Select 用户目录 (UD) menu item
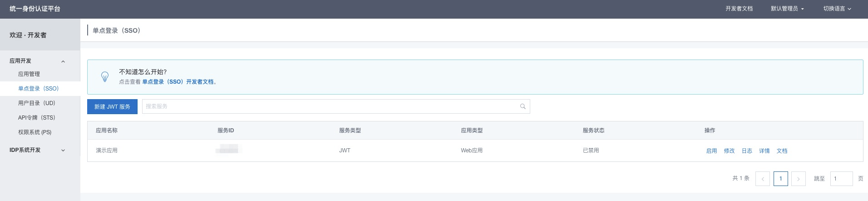Viewport: 868px width, 201px height. [x=36, y=103]
